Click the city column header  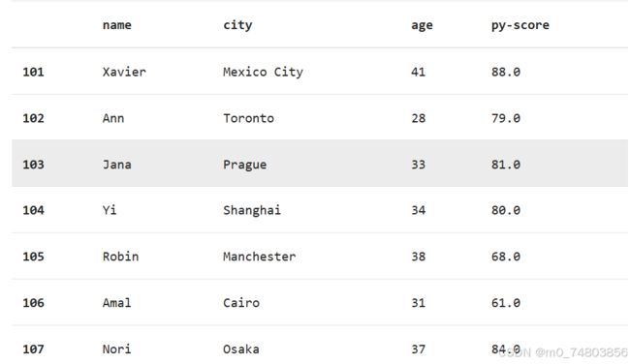237,25
